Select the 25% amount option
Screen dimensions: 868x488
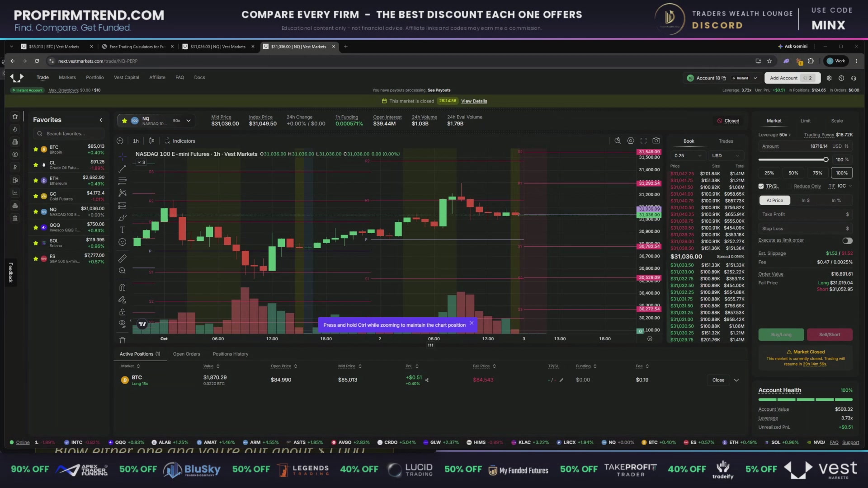(769, 173)
